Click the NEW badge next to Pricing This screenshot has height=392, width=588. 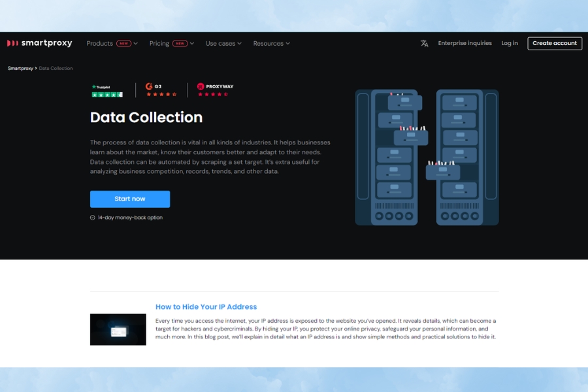[180, 44]
